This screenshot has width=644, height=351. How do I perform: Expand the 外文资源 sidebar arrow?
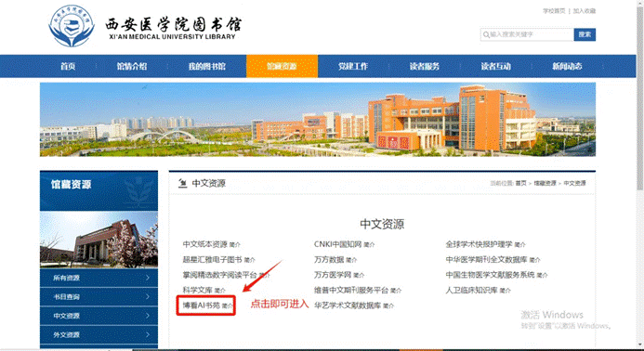tap(148, 334)
